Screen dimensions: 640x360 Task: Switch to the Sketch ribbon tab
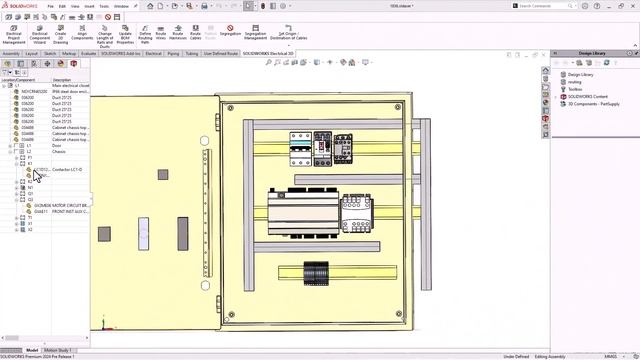pos(50,53)
